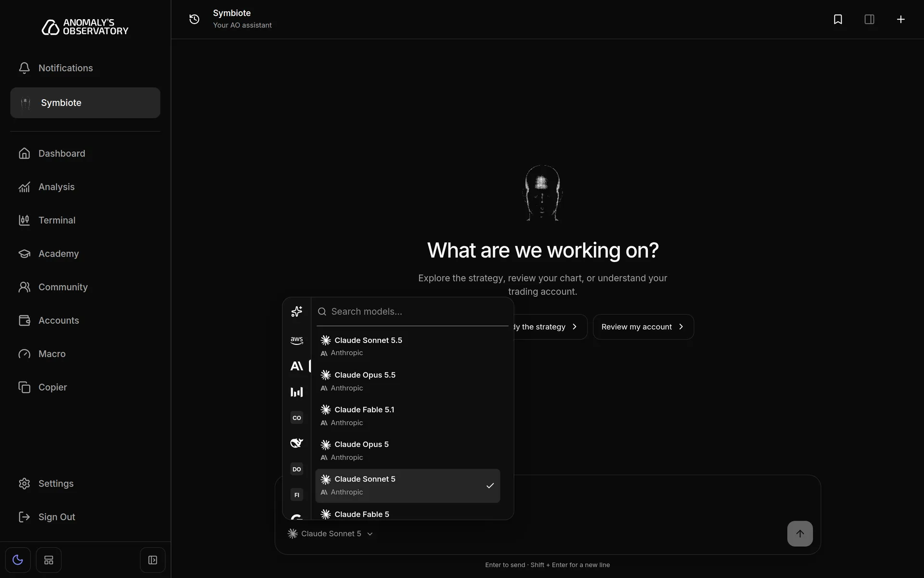924x578 pixels.
Task: Filter models by Anthropic provider icon
Action: [x=297, y=366]
